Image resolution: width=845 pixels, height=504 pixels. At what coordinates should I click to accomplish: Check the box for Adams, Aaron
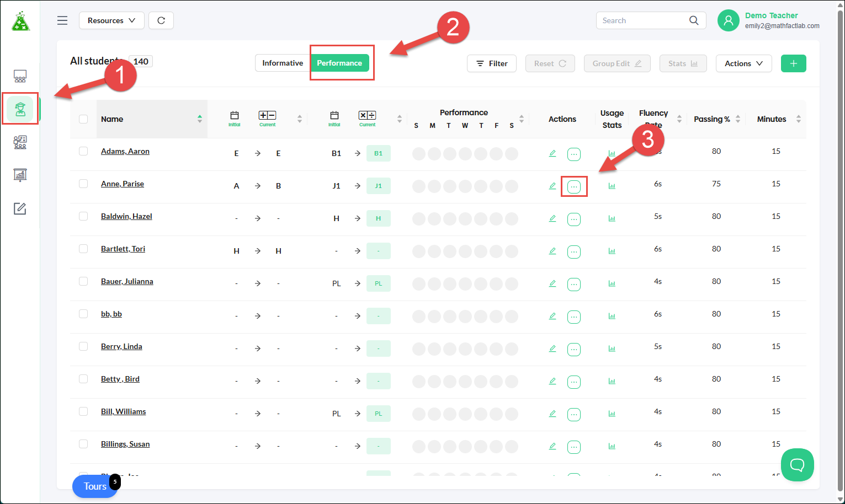83,151
